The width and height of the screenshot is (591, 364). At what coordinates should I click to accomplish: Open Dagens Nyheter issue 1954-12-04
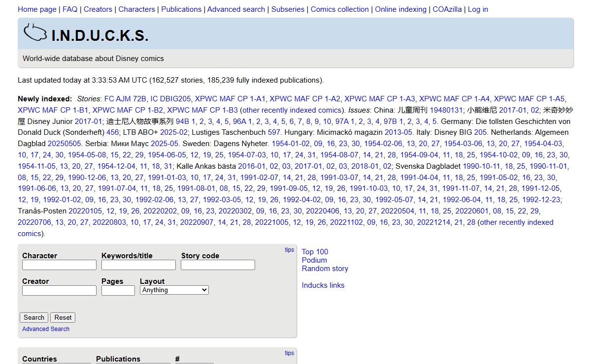click(115, 166)
